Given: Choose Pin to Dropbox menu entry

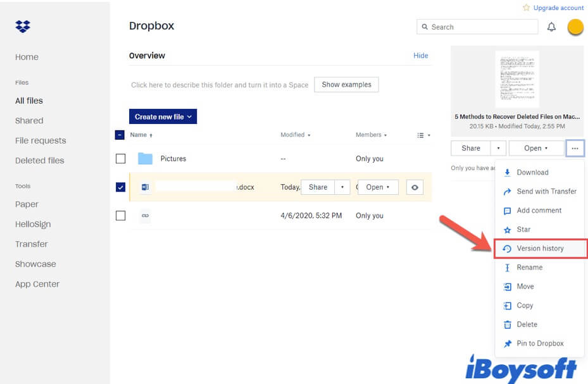Looking at the screenshot, I should click(x=540, y=344).
